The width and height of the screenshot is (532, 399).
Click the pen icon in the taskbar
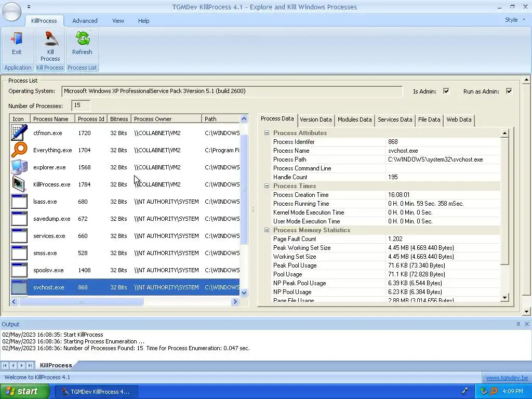pos(465,391)
